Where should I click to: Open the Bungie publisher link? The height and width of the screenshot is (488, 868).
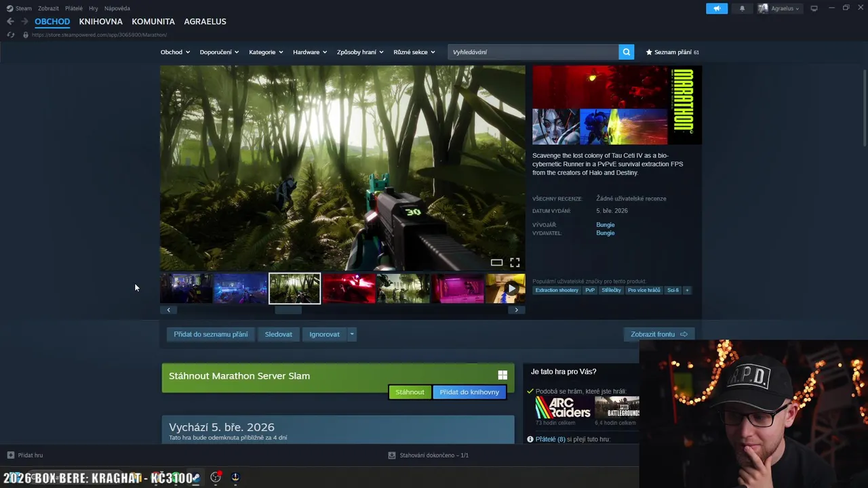pos(606,233)
